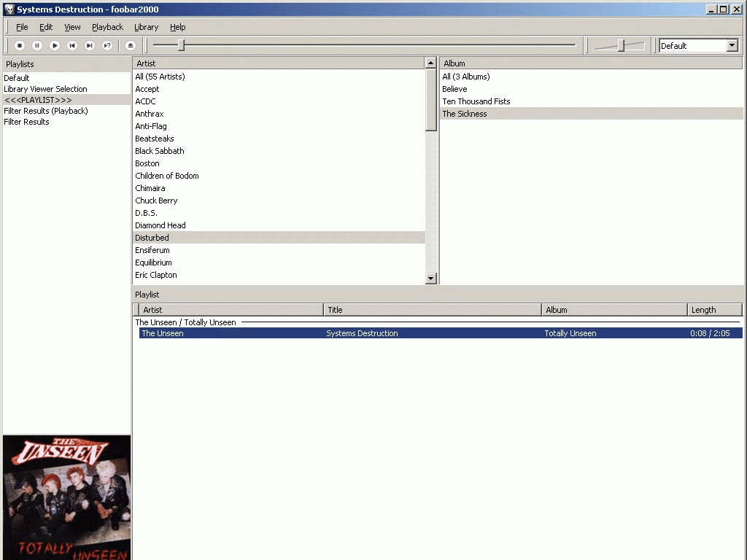747x560 pixels.
Task: Select the <<<PLAYLIST>>> playlist
Action: (66, 100)
